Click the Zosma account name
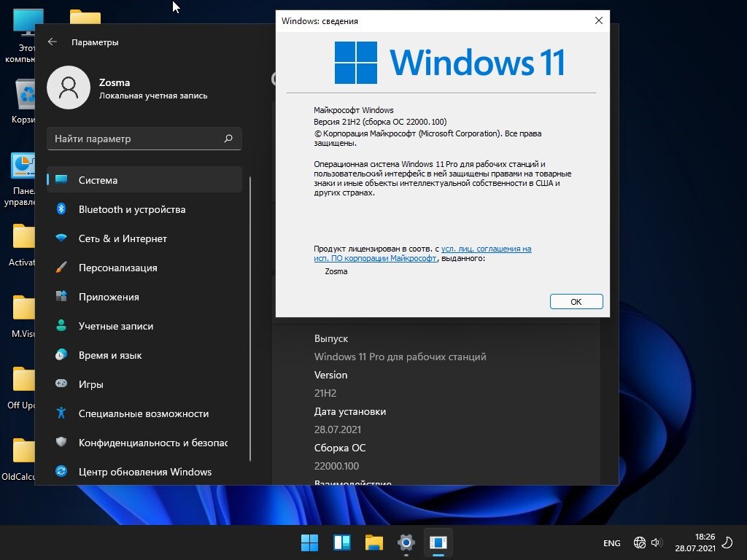The height and width of the screenshot is (560, 747). (x=115, y=82)
